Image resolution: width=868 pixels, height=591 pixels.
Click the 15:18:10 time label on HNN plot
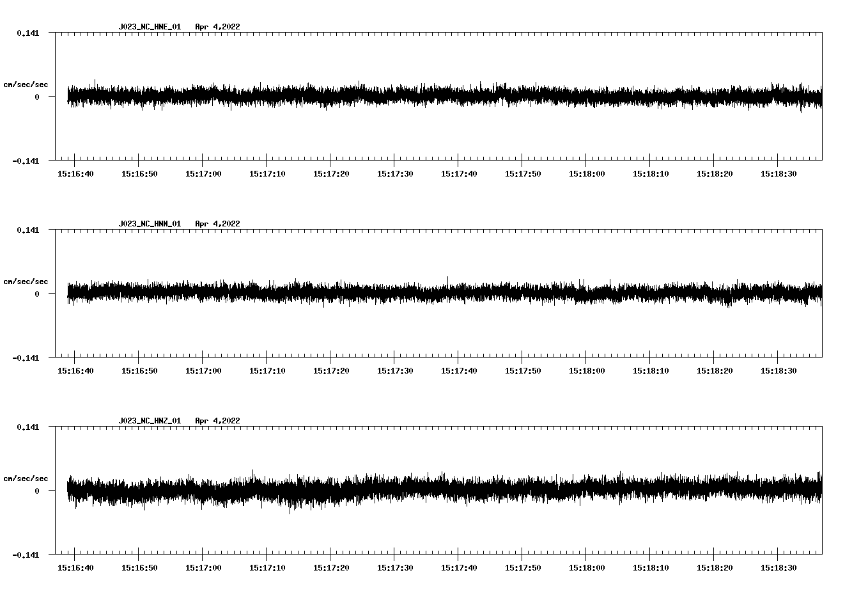pos(651,371)
